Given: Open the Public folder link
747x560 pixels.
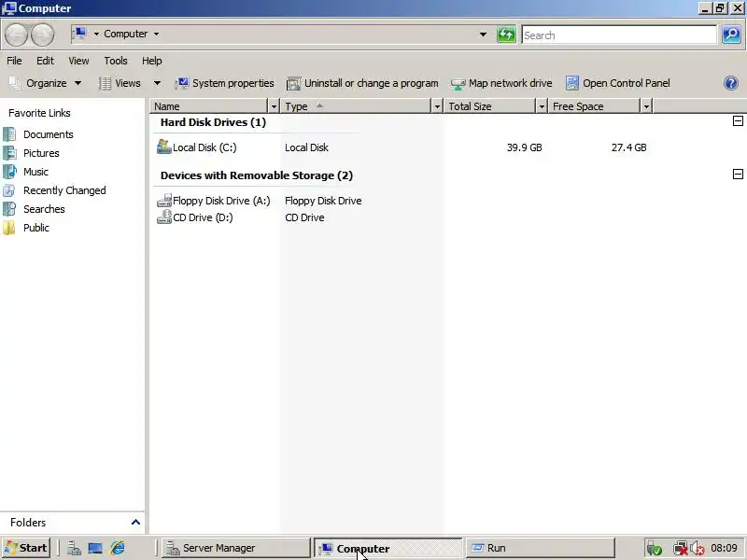Looking at the screenshot, I should (36, 228).
